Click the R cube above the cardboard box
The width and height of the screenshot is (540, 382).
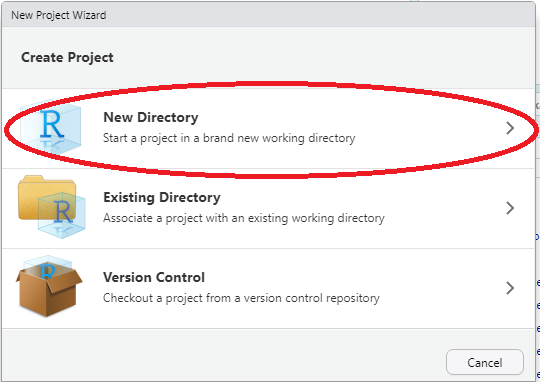pyautogui.click(x=47, y=266)
